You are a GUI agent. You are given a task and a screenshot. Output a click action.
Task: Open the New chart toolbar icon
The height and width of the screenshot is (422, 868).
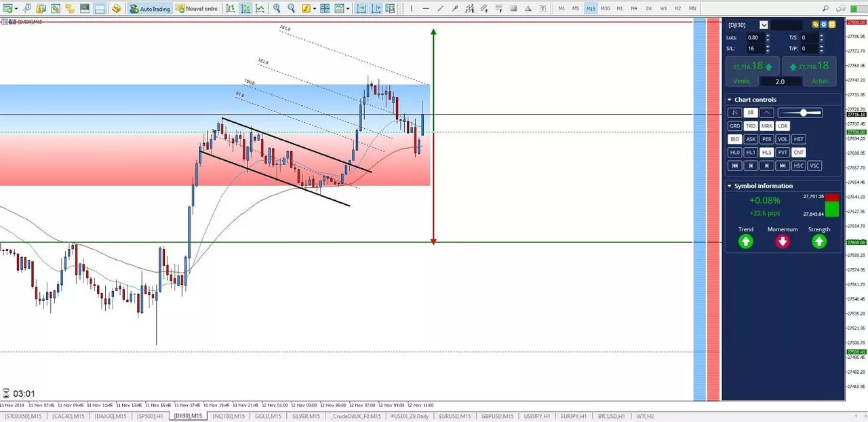7,9
